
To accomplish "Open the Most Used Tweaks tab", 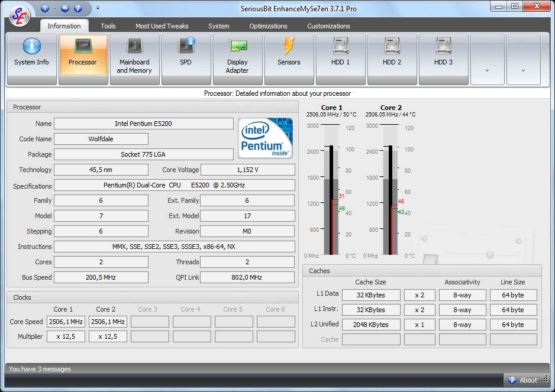I will 162,26.
